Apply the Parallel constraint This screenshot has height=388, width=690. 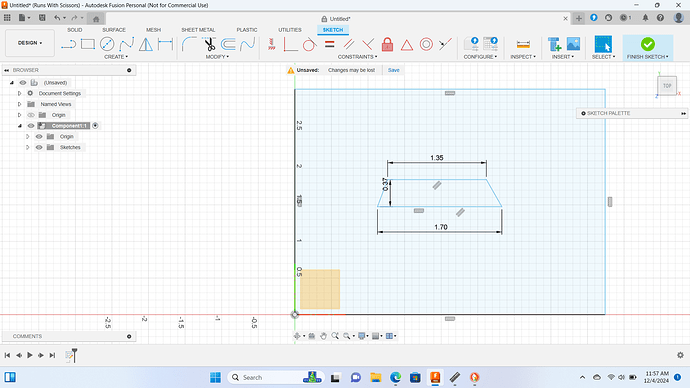pos(349,44)
